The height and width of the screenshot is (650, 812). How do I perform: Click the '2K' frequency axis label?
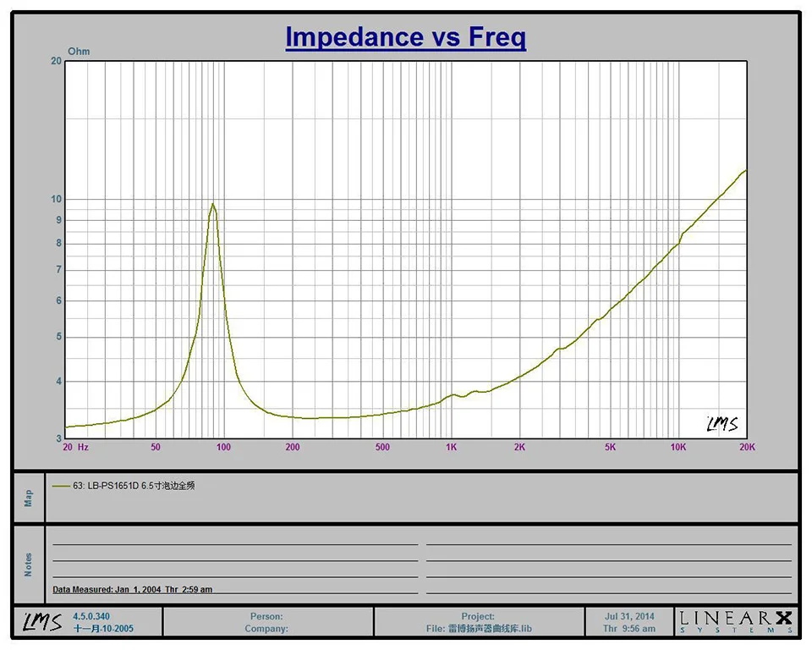(x=519, y=447)
